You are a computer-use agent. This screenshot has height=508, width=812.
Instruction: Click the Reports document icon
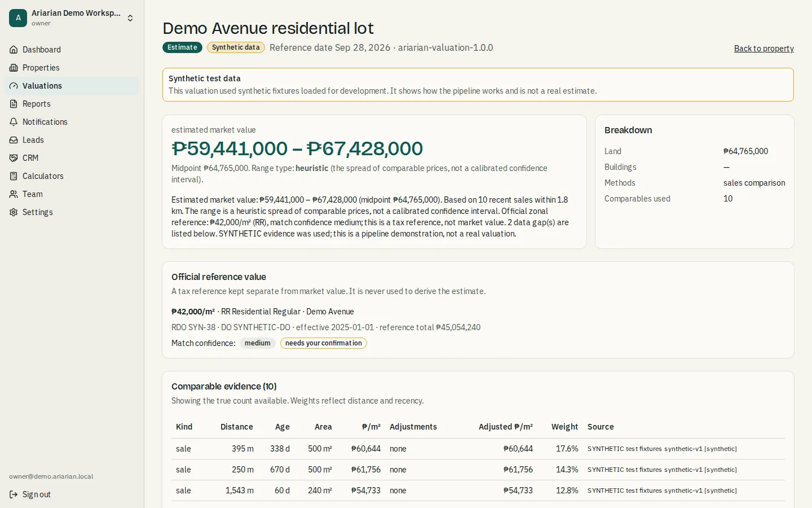[x=14, y=104]
